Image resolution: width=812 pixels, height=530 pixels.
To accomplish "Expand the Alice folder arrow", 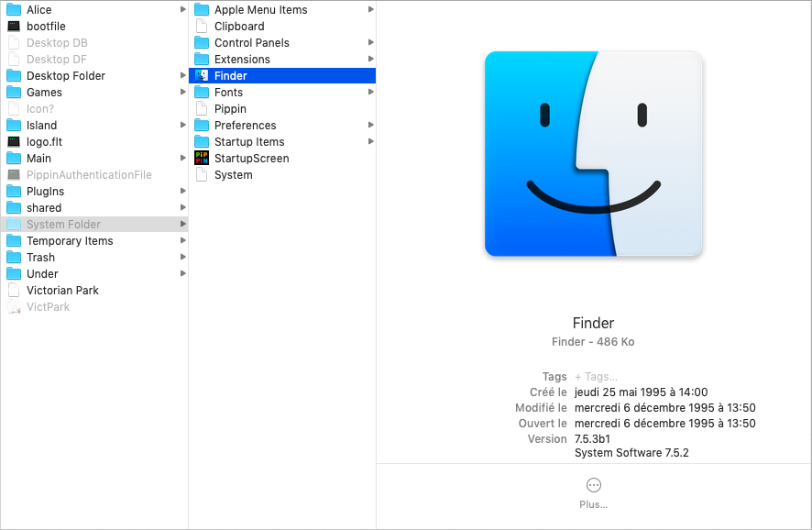I will click(x=182, y=9).
